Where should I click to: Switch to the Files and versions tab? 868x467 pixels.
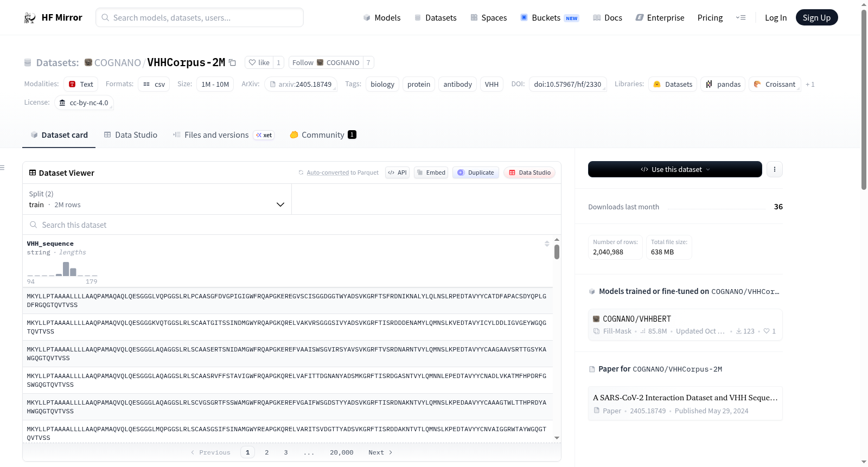[224, 135]
